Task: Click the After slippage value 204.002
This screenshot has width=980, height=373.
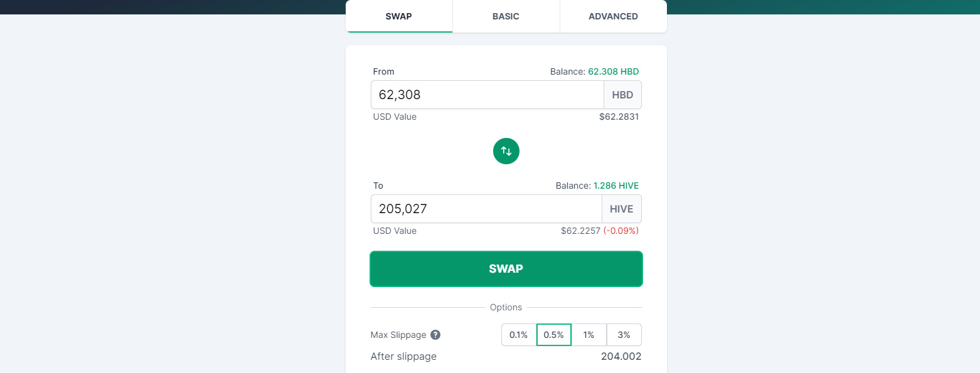Action: (621, 357)
